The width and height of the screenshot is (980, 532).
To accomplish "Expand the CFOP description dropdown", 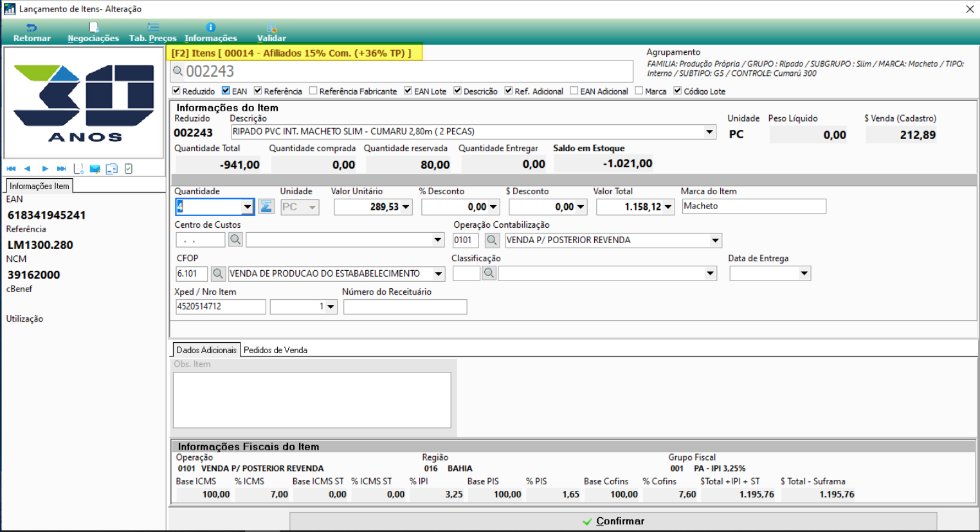I will click(x=439, y=273).
